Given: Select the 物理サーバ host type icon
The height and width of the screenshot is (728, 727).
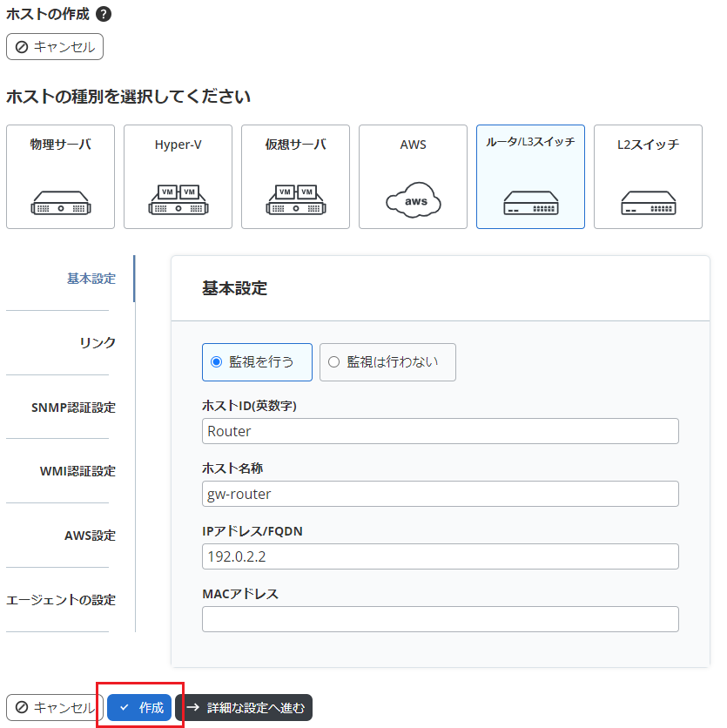Looking at the screenshot, I should tap(60, 177).
